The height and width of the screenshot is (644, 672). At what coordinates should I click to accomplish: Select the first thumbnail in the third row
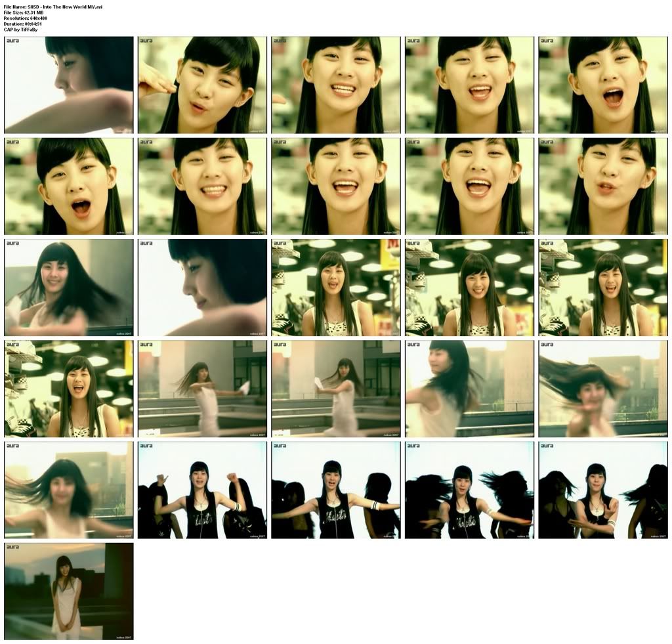click(x=69, y=288)
